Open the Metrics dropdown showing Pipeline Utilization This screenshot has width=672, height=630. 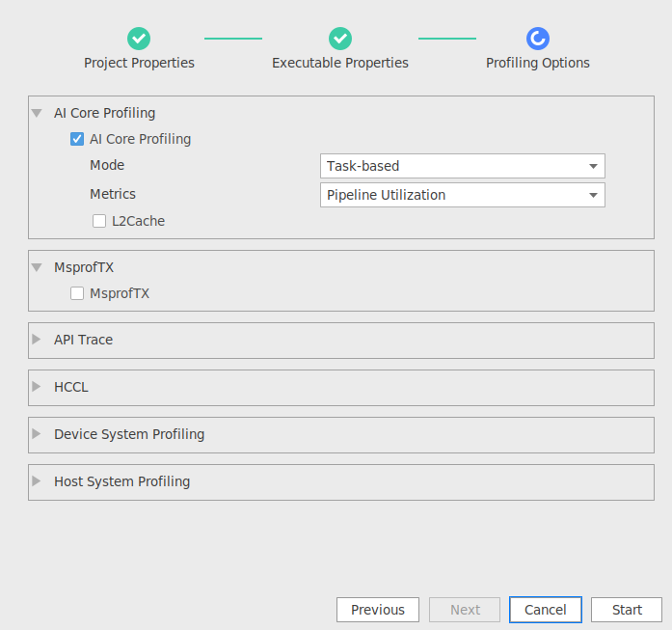pyautogui.click(x=463, y=195)
